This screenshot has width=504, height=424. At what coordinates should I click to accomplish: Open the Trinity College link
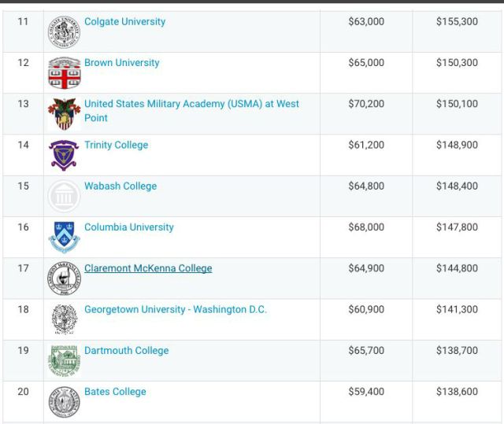[117, 145]
